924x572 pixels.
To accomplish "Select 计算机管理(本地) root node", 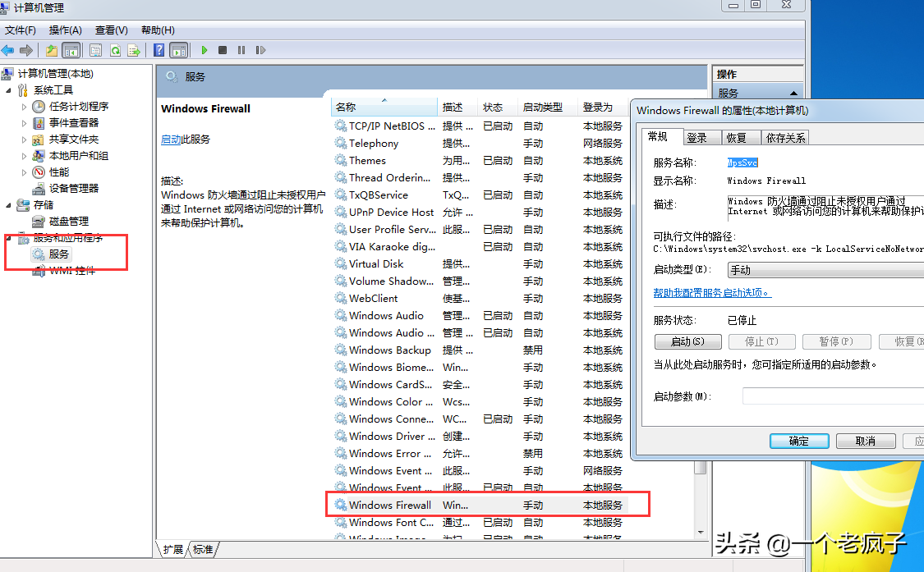I will pos(55,74).
